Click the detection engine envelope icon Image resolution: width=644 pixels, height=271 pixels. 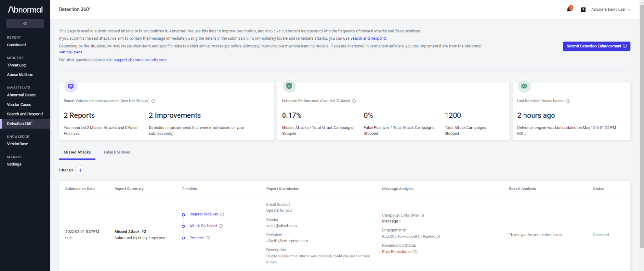tap(524, 86)
